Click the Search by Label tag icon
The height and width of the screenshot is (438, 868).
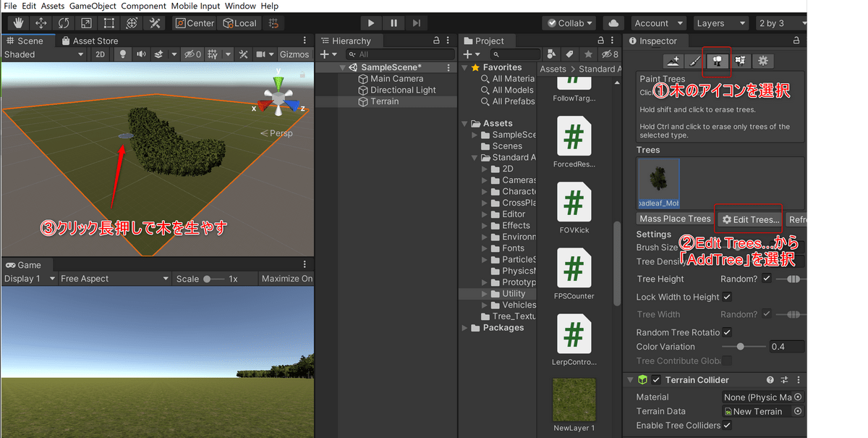(x=569, y=54)
